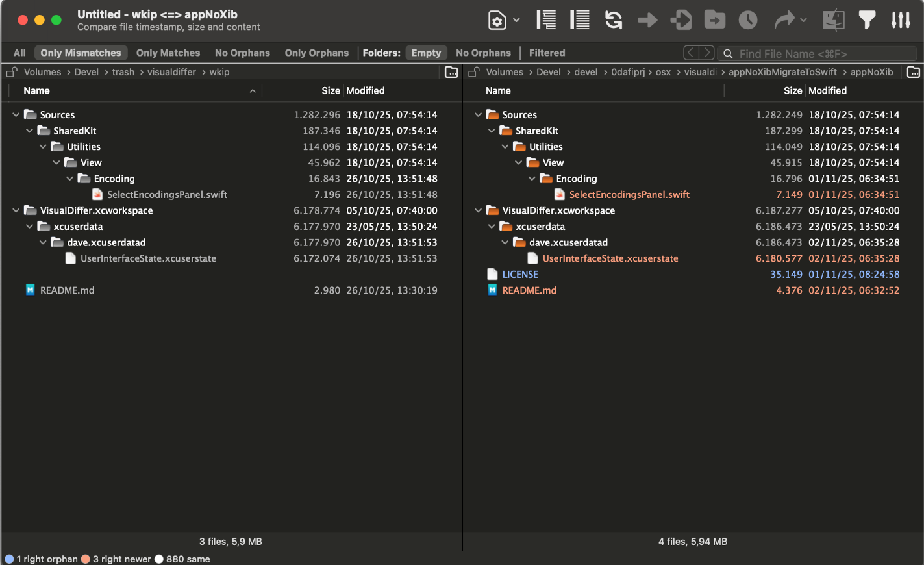
Task: Click left pane UserInterfaceState.xcuserstate document icon
Action: click(x=71, y=258)
